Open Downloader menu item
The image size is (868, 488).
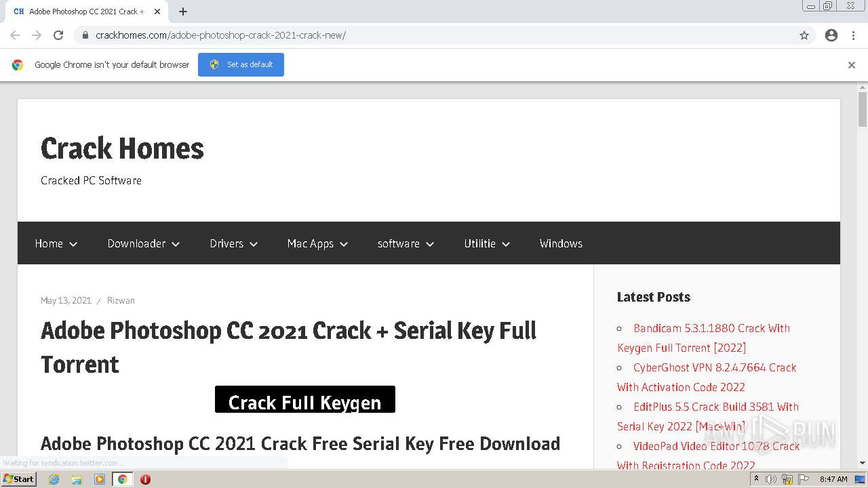(136, 243)
